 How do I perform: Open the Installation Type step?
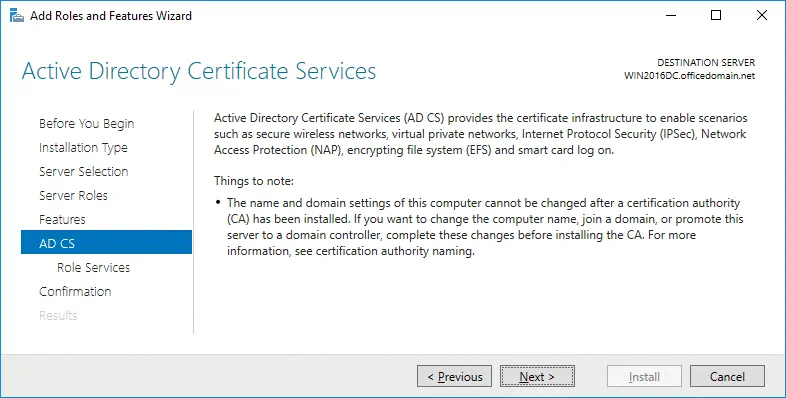click(83, 148)
